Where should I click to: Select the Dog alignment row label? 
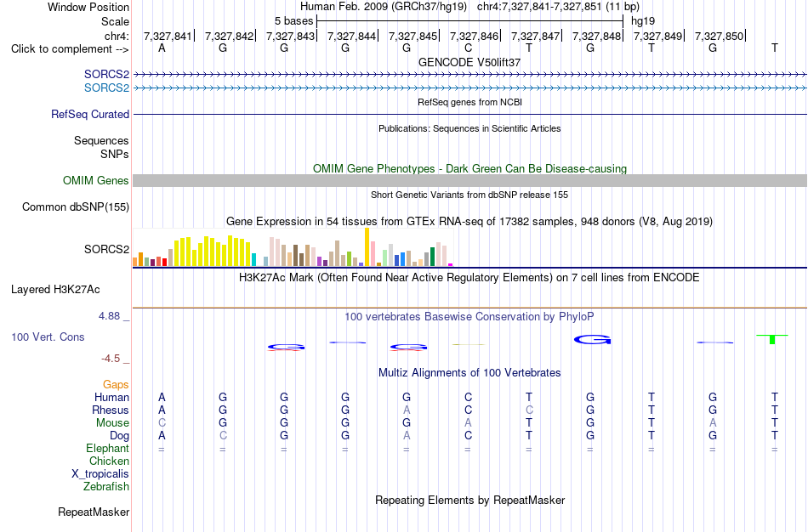tap(119, 436)
